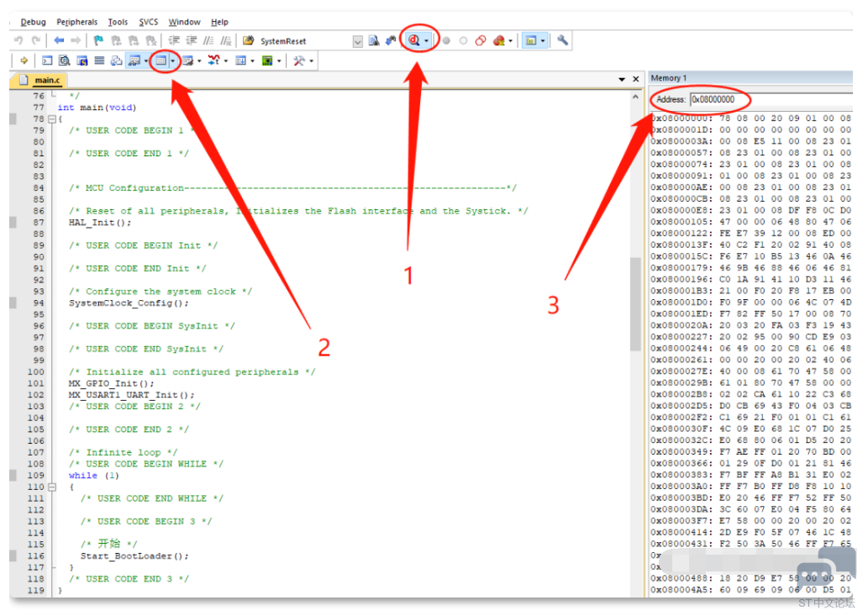
Task: Click the Registers window icon
Action: [x=100, y=61]
